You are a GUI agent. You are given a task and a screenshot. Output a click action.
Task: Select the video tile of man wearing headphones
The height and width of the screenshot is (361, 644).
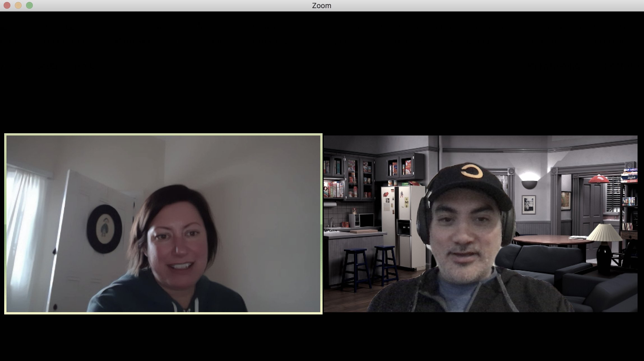point(480,224)
